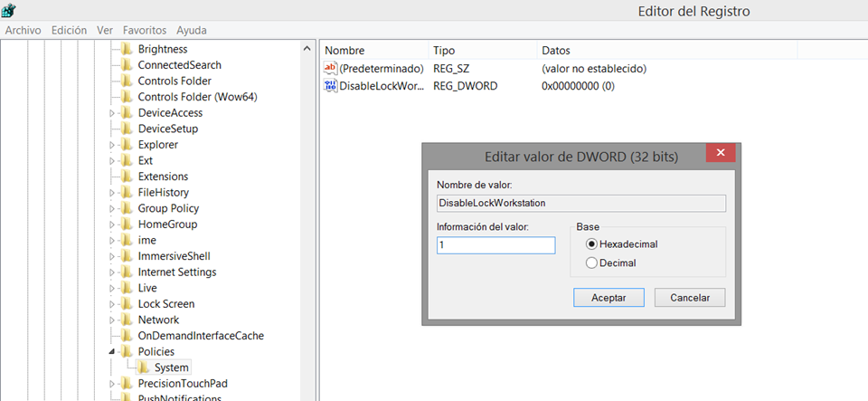Confirm with the Aceptar button
This screenshot has width=868, height=401.
pos(609,298)
